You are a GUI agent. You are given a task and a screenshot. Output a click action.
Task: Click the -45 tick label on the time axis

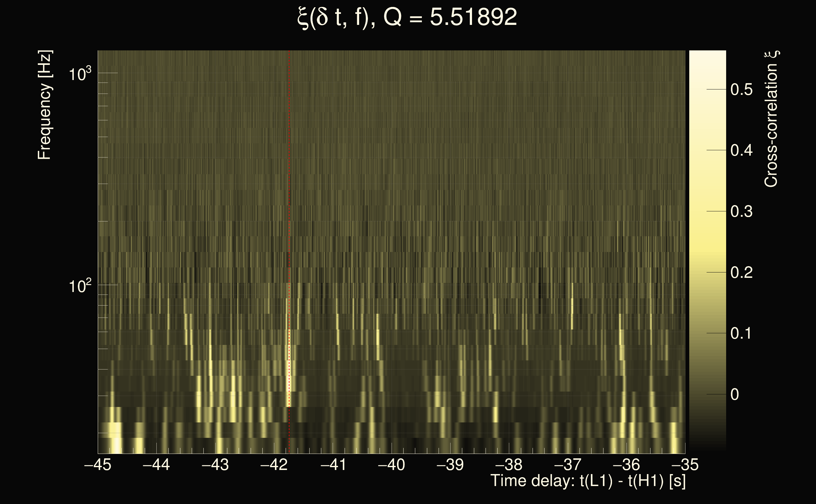pyautogui.click(x=98, y=465)
